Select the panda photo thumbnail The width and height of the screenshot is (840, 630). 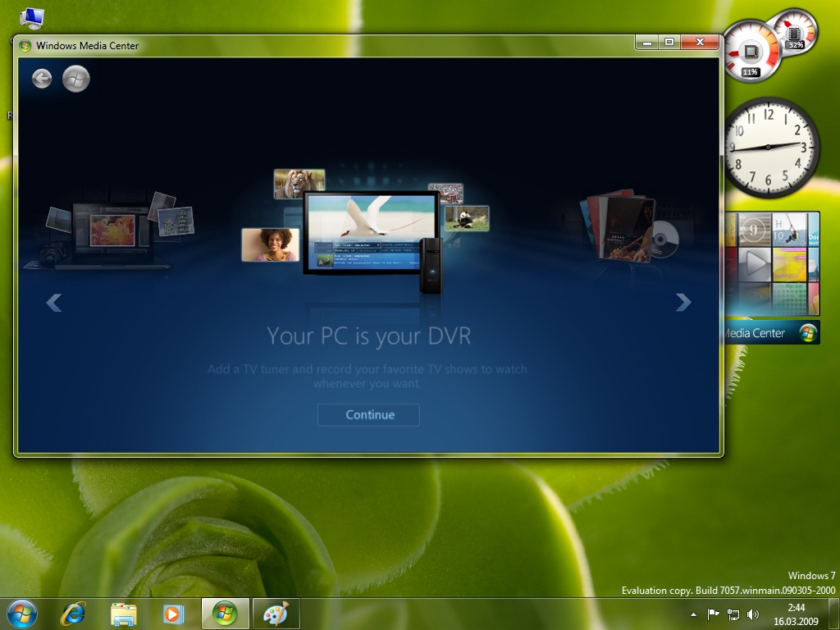(x=467, y=218)
